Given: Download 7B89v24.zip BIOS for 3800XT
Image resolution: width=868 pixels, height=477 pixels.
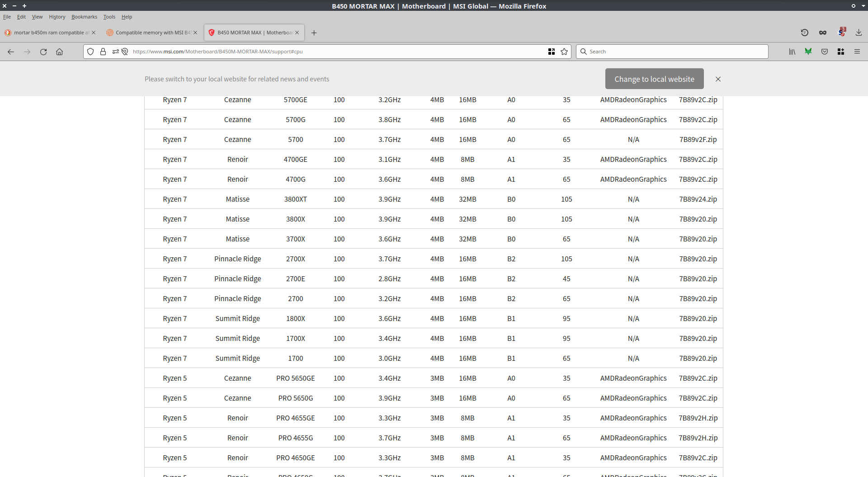Looking at the screenshot, I should 698,199.
